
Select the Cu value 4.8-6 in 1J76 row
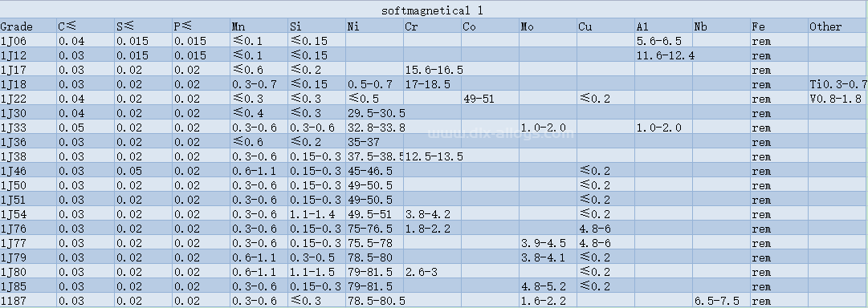(605, 229)
